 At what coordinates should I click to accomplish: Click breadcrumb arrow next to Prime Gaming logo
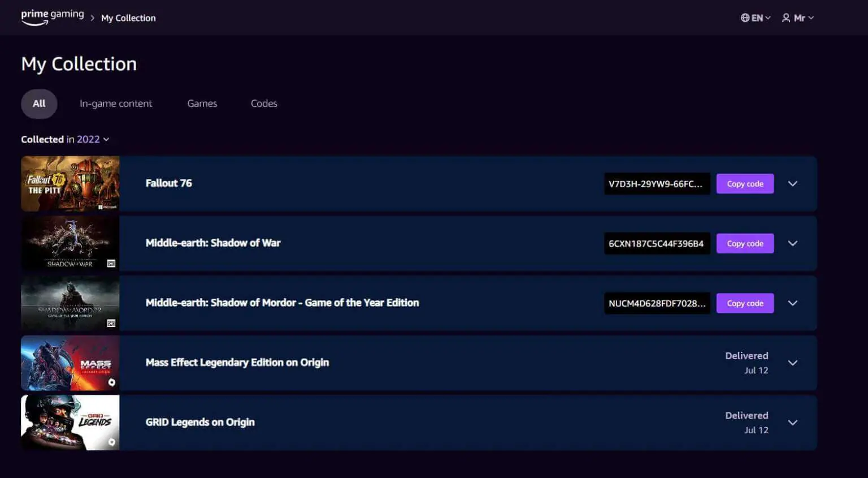93,18
